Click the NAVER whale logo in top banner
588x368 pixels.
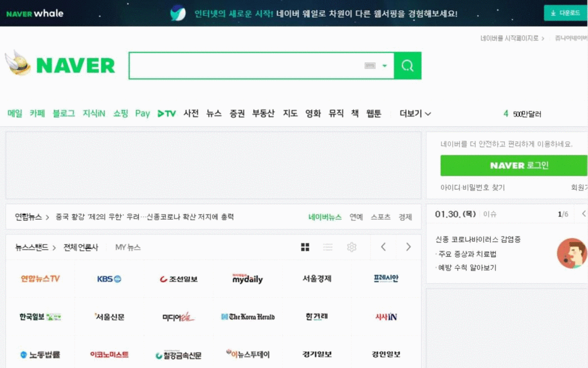[35, 13]
